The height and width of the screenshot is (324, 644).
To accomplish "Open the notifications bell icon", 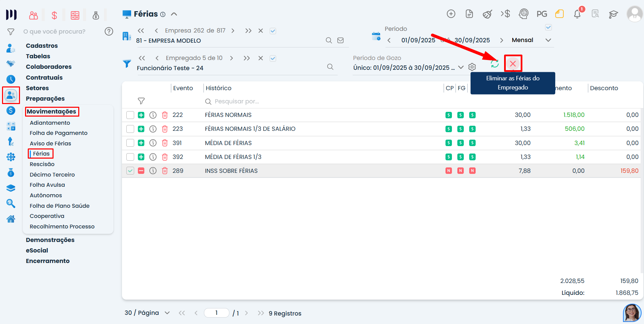I will pos(577,14).
